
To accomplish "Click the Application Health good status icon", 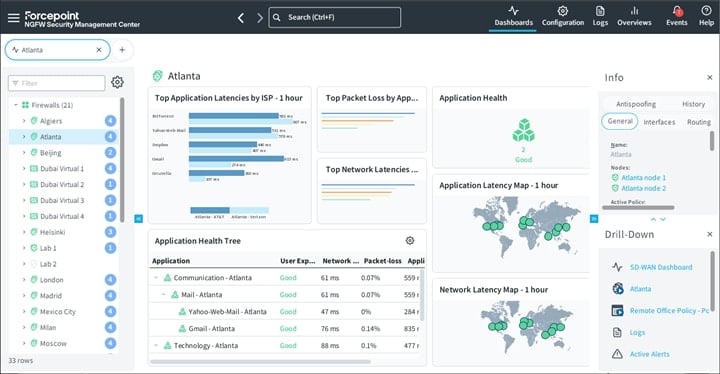I will 523,130.
